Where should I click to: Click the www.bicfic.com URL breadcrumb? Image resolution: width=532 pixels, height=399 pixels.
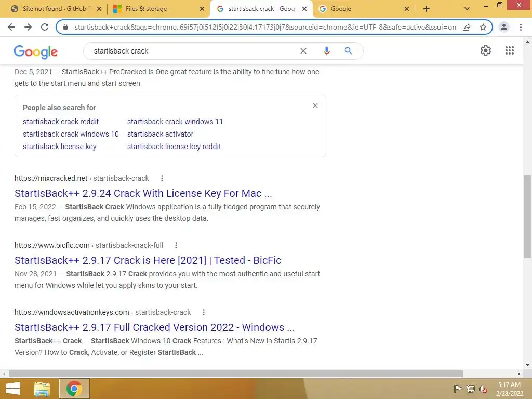coord(89,245)
